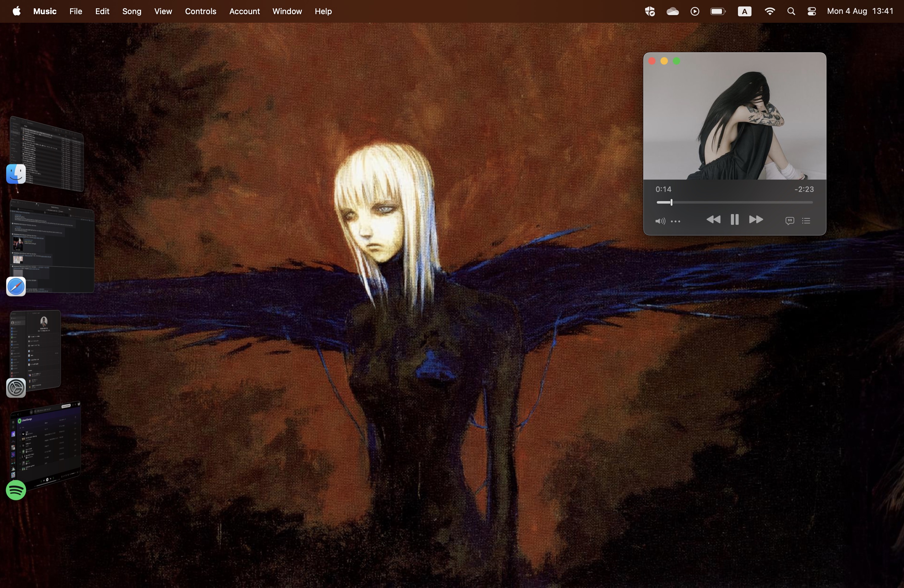Pause the song in MiniPlayer
Image resolution: width=904 pixels, height=588 pixels.
[x=734, y=220]
